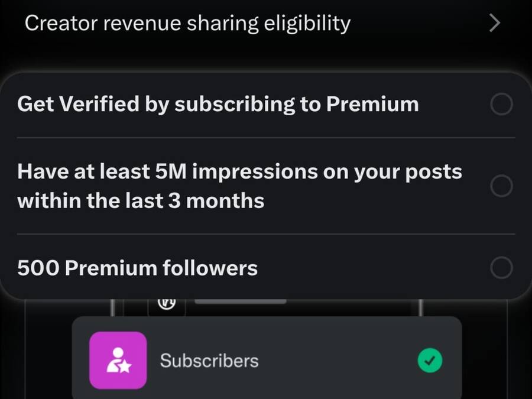532x399 pixels.
Task: Click the left vertical frame line of the mockup
Action: point(112,307)
